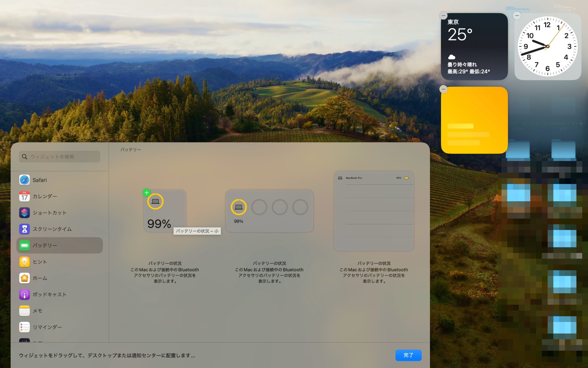588x368 pixels.
Task: Click MacBook Pro row in large widget
Action: 374,178
